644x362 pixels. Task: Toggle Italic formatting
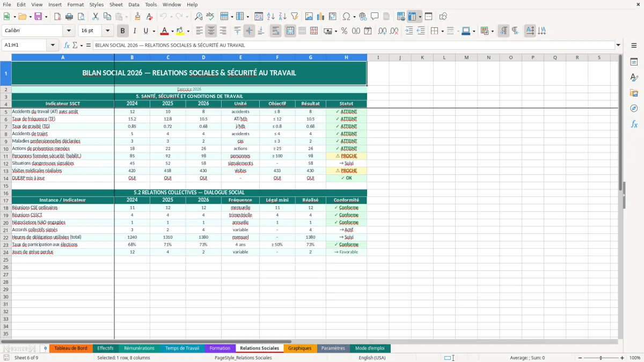click(x=134, y=31)
